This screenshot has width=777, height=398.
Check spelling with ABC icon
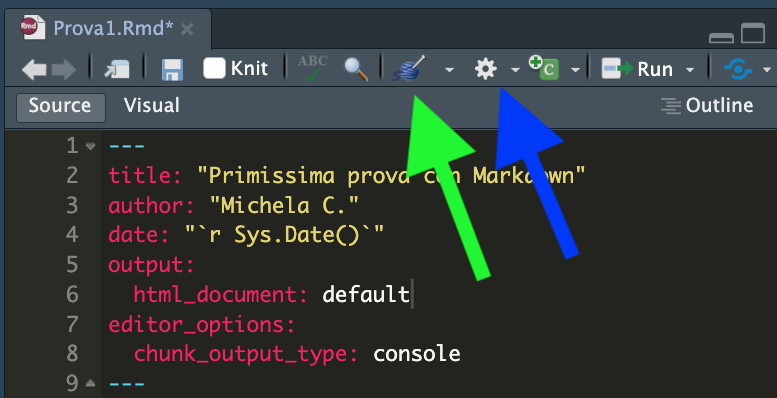point(312,68)
